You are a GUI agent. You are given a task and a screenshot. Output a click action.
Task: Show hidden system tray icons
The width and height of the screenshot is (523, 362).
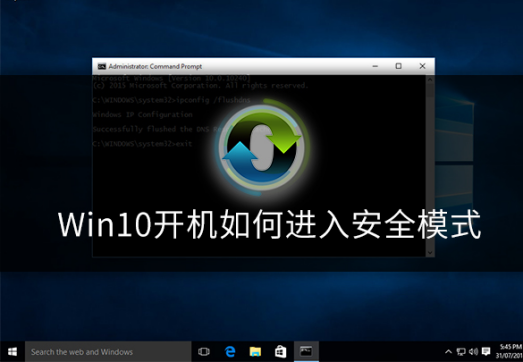point(449,352)
